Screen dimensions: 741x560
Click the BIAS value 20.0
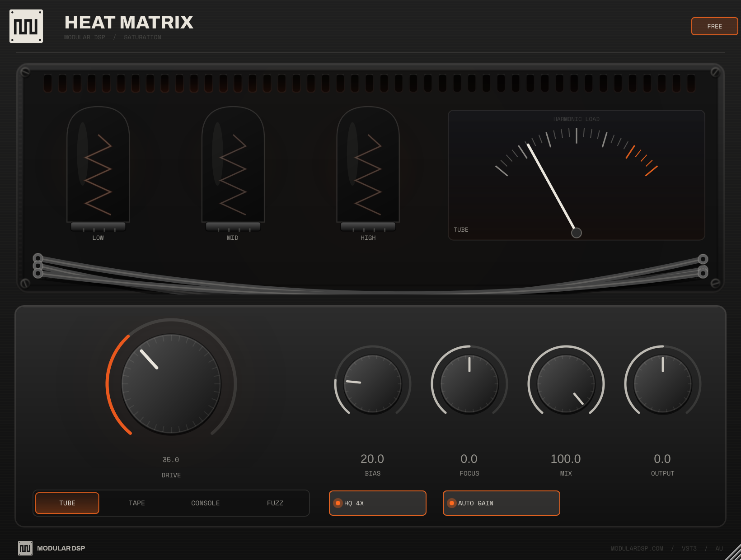(372, 459)
